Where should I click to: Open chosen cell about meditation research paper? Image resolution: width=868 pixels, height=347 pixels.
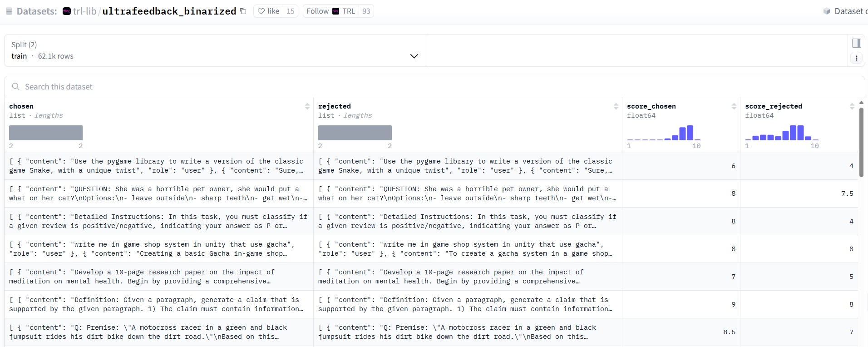coord(159,277)
